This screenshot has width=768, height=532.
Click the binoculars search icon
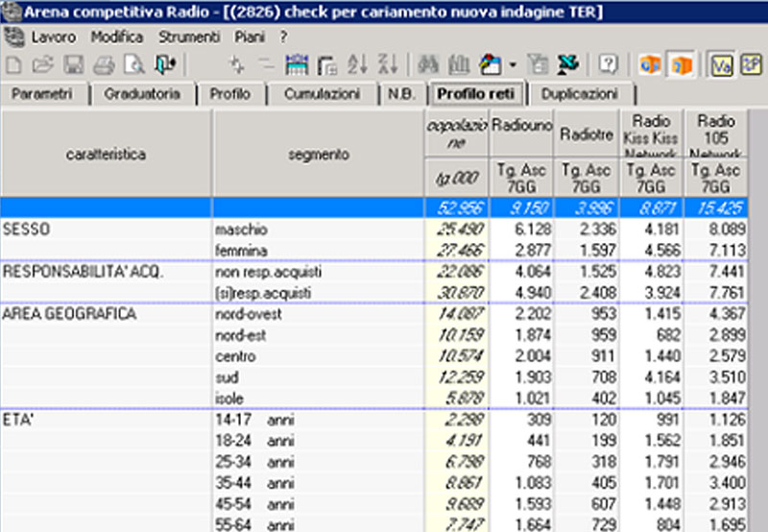[428, 64]
